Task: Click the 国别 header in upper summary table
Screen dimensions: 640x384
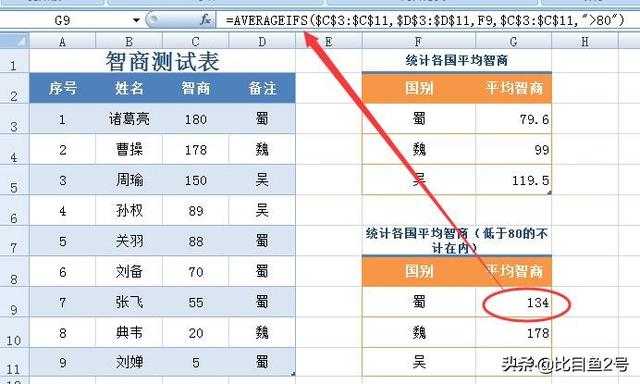Action: point(419,88)
